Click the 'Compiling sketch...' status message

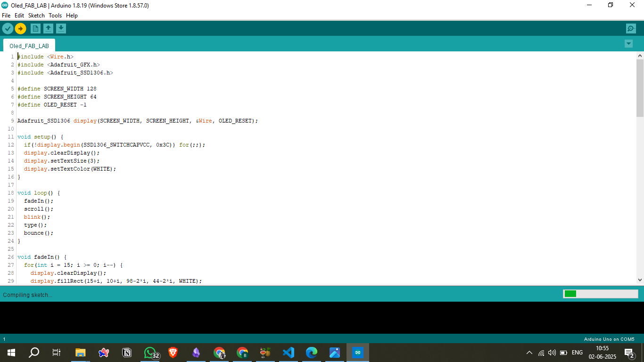(27, 295)
